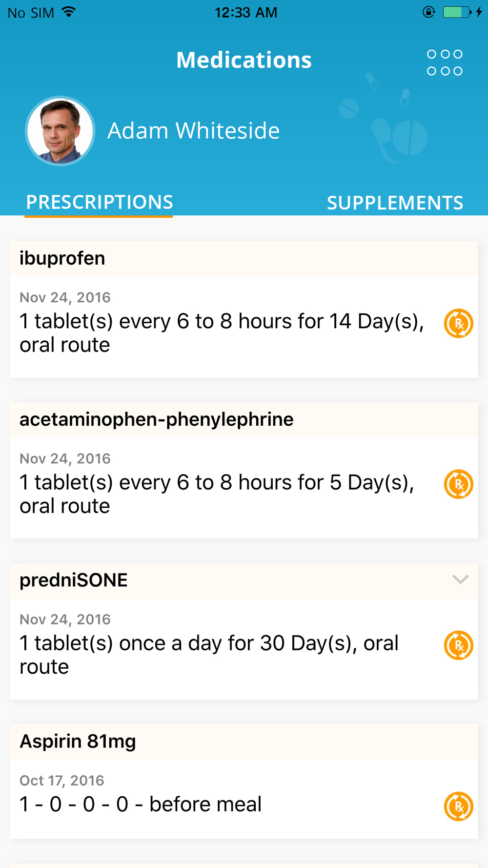
Task: Tap the refill icon for predniSONE
Action: (x=458, y=645)
